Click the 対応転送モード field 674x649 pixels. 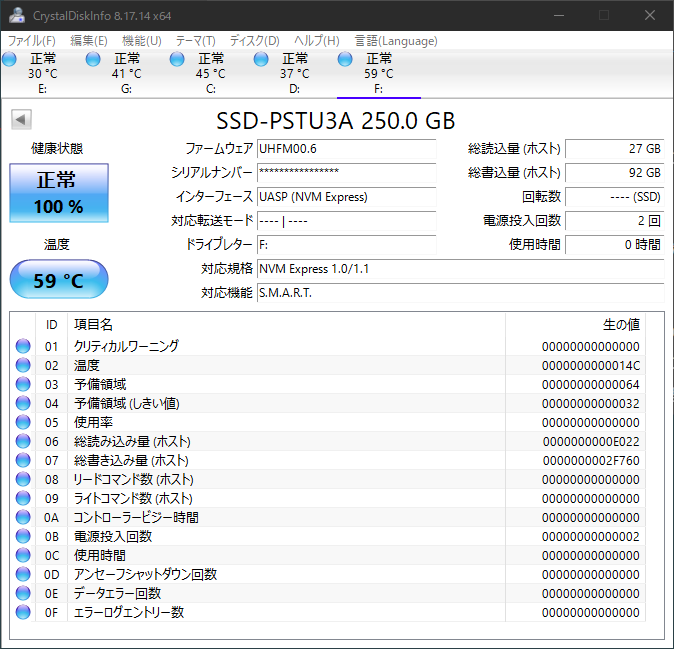(346, 221)
